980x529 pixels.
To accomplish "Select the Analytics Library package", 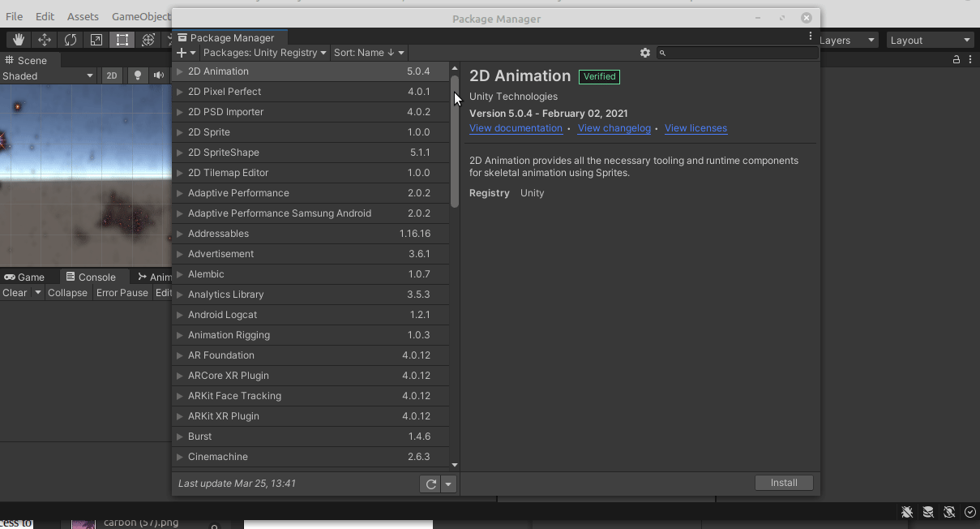I will pyautogui.click(x=310, y=295).
